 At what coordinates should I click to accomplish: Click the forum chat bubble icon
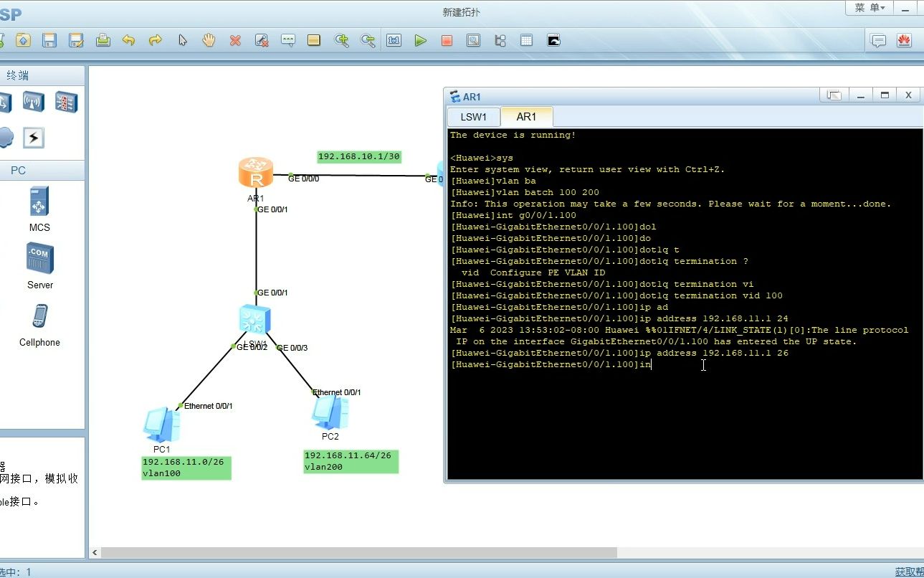coord(878,40)
